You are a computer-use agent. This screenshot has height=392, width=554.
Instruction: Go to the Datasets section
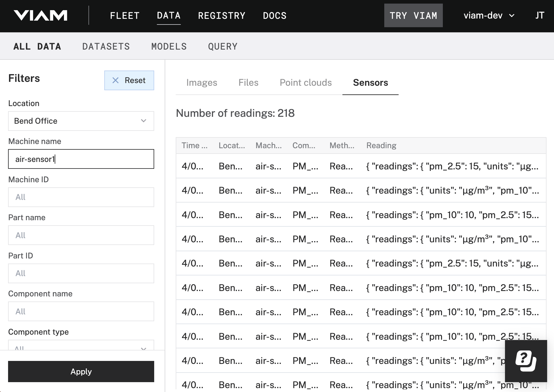(106, 47)
